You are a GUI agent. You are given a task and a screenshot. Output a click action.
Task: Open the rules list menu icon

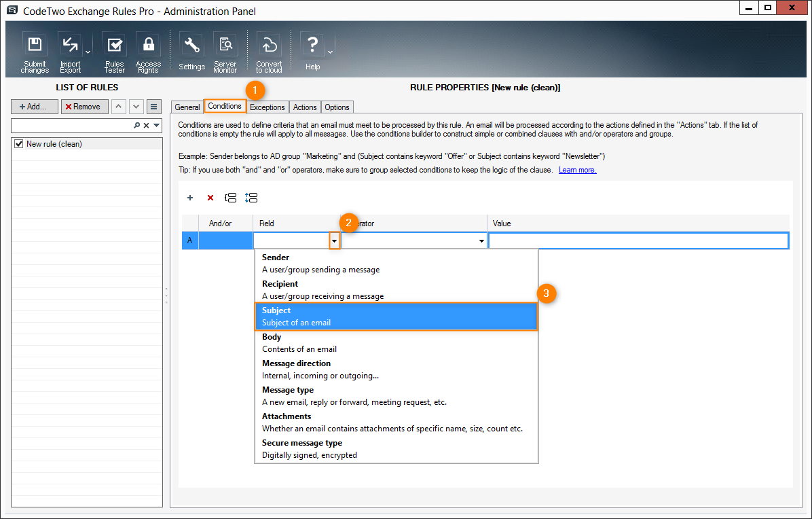(154, 106)
